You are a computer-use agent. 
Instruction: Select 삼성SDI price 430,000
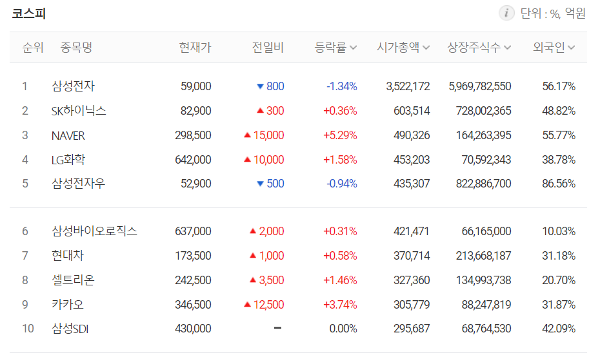(193, 329)
